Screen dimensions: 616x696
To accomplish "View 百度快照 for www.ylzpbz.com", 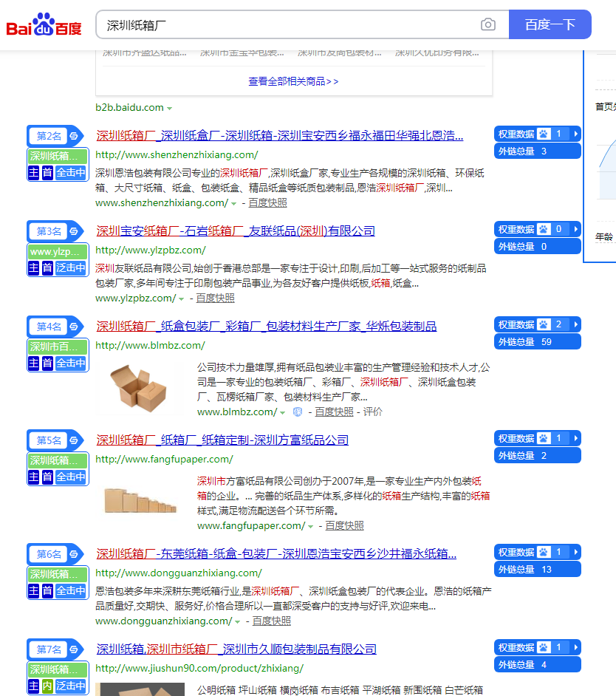I will (x=215, y=298).
